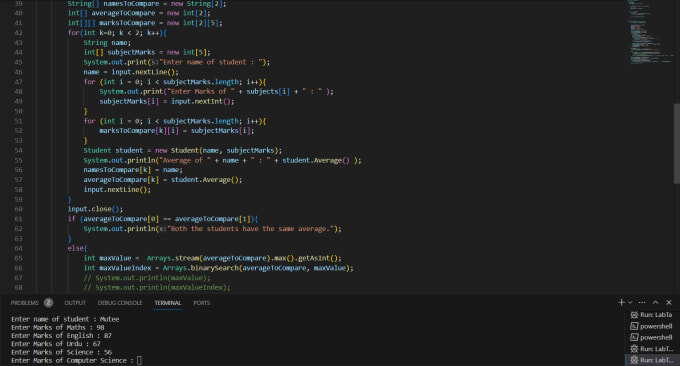Image resolution: width=680 pixels, height=366 pixels.
Task: Click 'name = input.nextLine();' code line
Action: (131, 72)
